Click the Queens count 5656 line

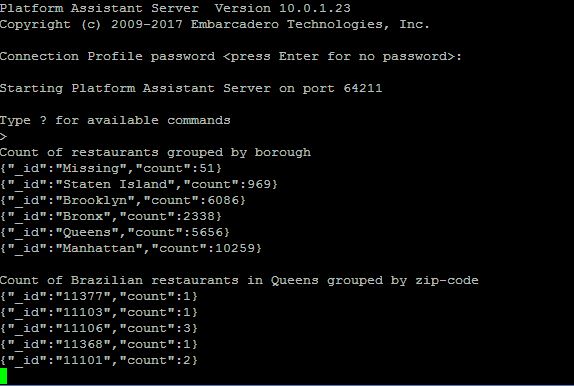115,233
